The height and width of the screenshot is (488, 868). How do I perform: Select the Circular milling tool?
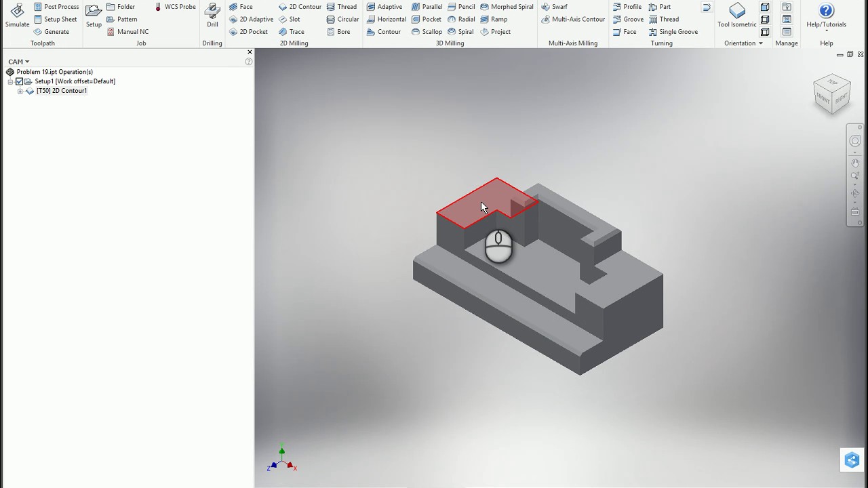click(342, 19)
